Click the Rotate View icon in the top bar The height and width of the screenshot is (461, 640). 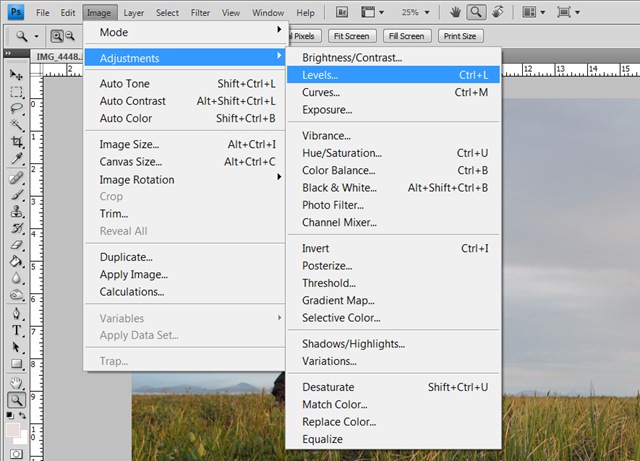(498, 12)
